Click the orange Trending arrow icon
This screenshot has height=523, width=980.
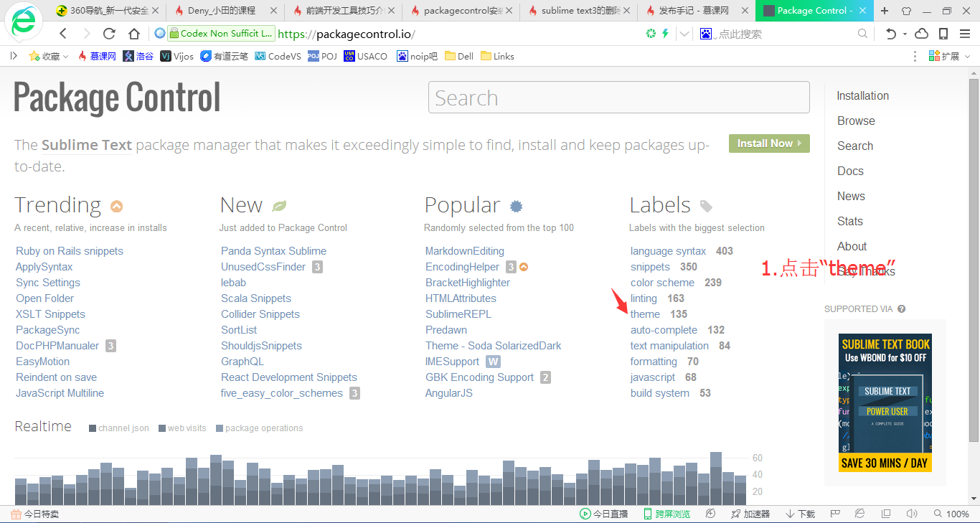pyautogui.click(x=117, y=207)
